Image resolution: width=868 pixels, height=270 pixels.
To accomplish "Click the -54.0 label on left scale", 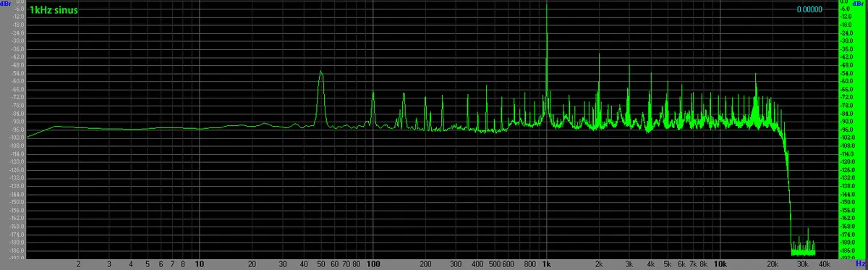I will click(17, 73).
